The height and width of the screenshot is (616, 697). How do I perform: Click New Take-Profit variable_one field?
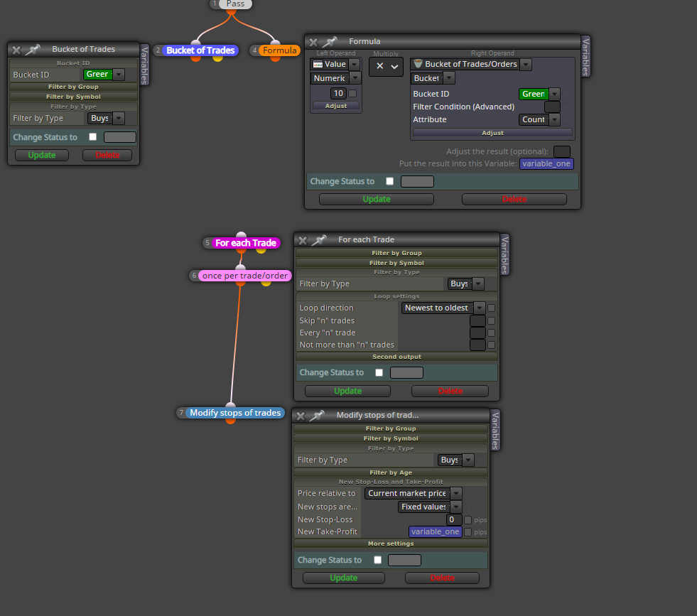[x=435, y=531]
